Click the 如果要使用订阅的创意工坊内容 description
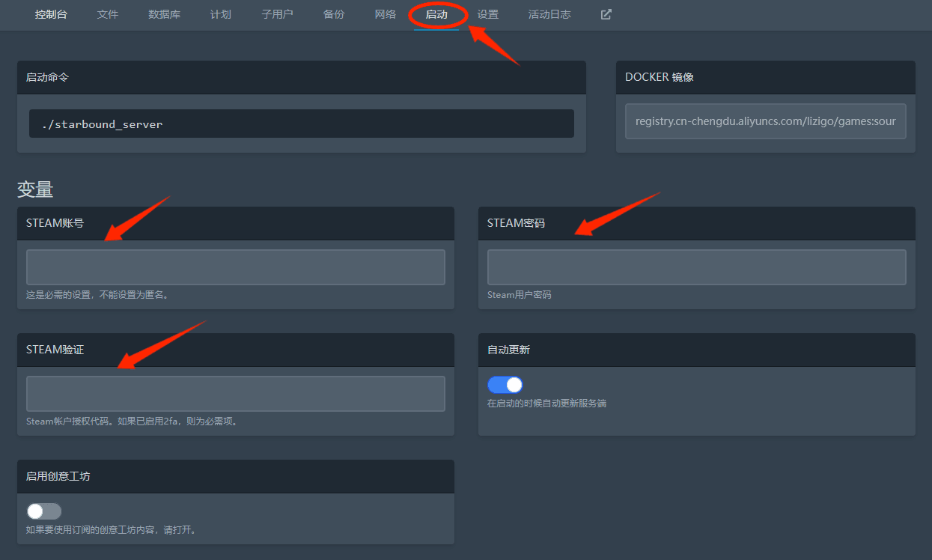The height and width of the screenshot is (560, 932). tap(111, 530)
